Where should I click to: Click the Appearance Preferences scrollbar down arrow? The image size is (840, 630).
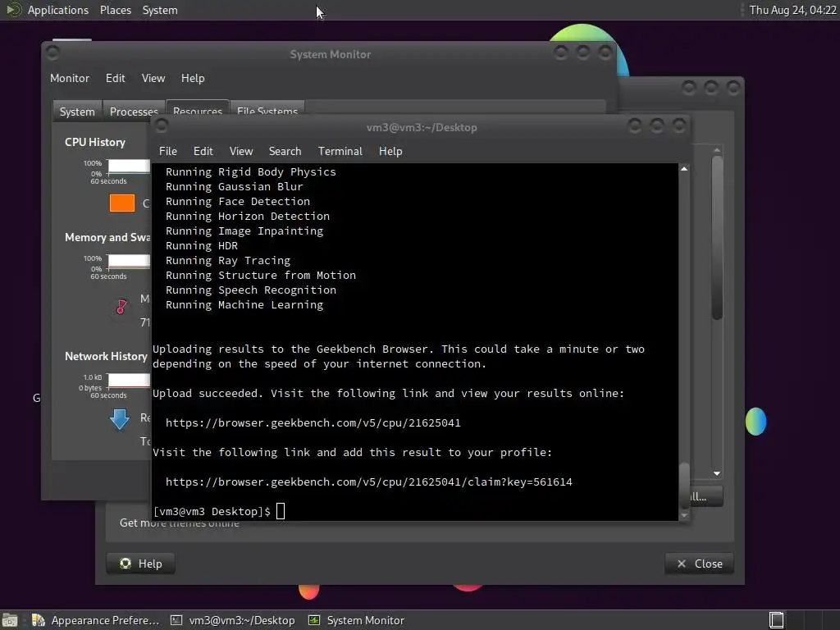pyautogui.click(x=717, y=473)
